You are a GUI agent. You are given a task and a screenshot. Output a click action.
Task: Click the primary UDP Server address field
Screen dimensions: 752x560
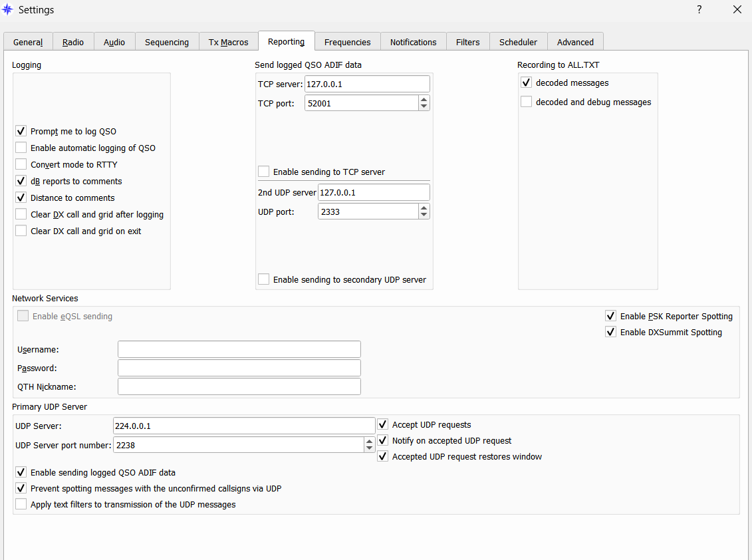[x=244, y=426]
